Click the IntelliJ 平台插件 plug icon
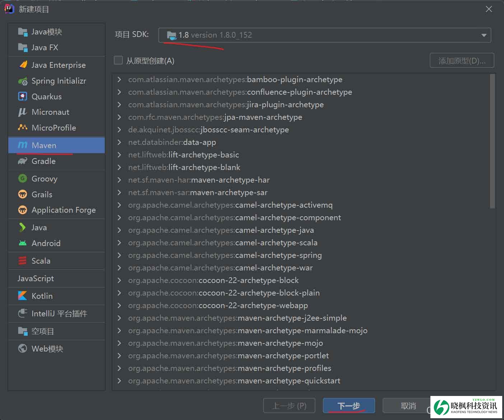504x420 pixels. click(23, 313)
